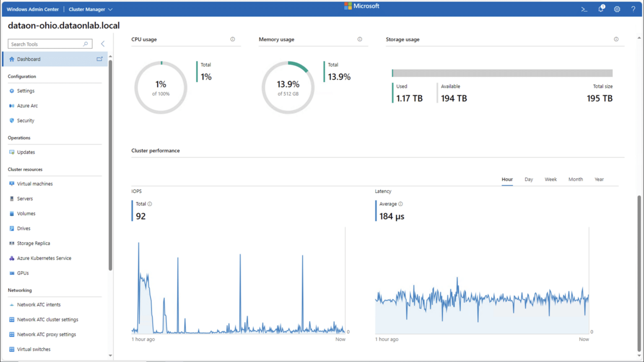644x362 pixels.
Task: Click the sidebar tools scrollbar
Action: tap(110, 165)
